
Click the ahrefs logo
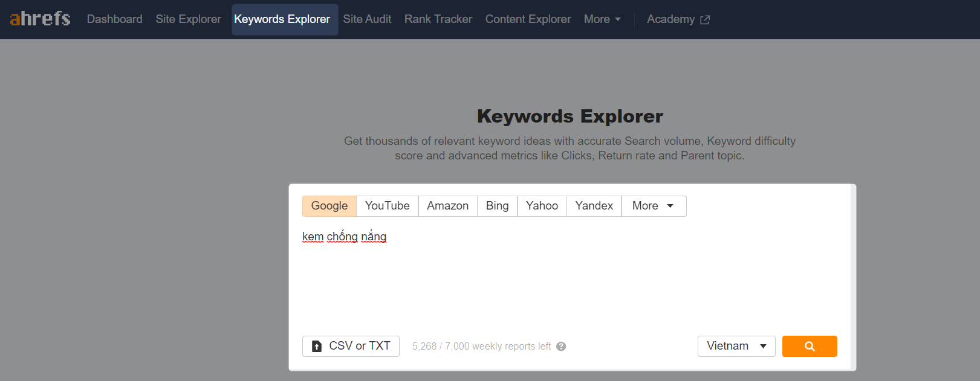tap(40, 19)
